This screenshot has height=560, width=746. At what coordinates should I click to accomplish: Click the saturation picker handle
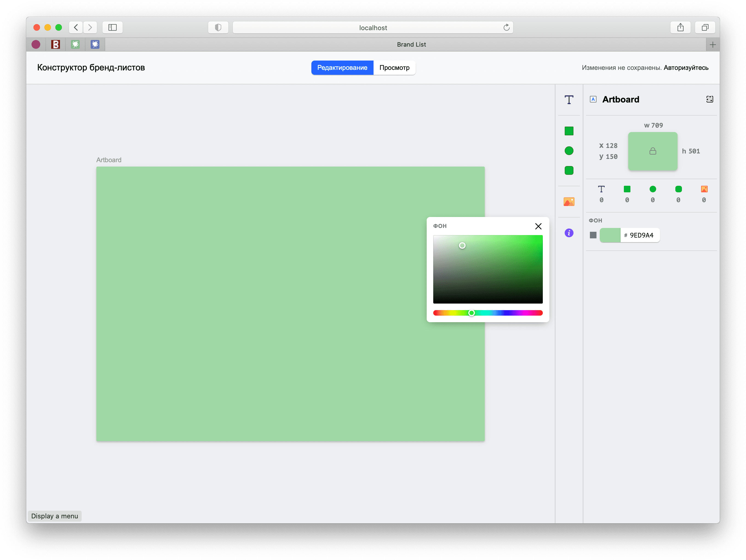pos(462,245)
